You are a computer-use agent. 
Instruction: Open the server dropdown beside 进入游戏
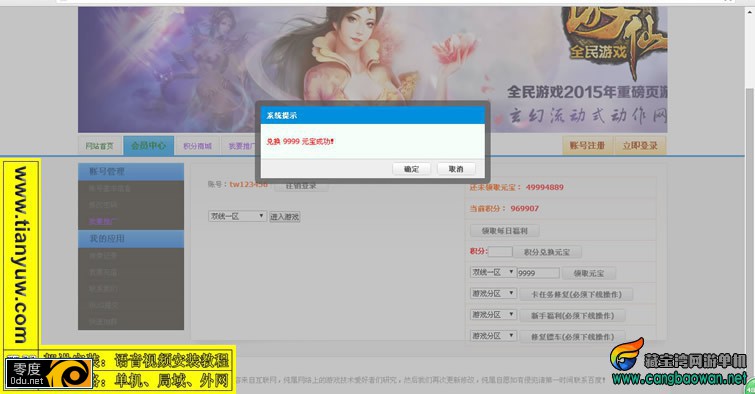[x=237, y=216]
